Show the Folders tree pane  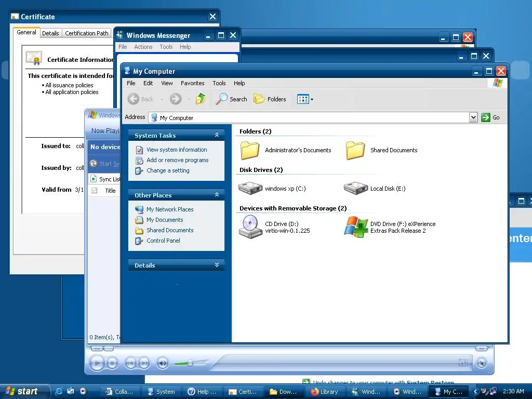tap(270, 99)
